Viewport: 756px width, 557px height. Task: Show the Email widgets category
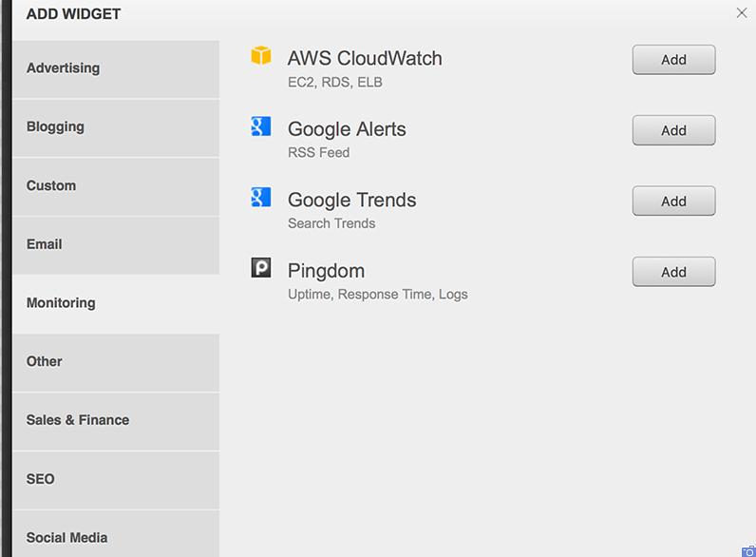tap(116, 245)
